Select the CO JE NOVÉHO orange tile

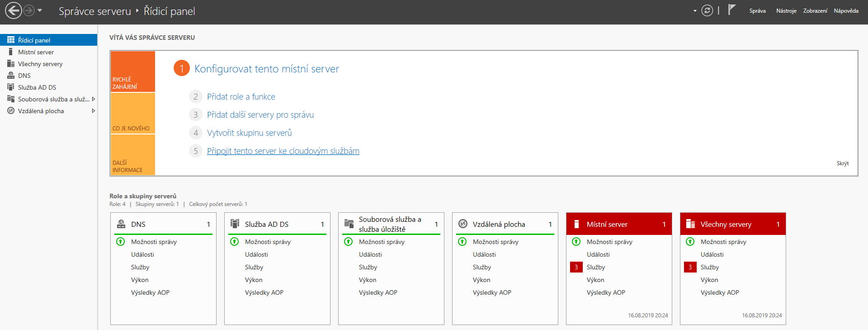(x=133, y=113)
